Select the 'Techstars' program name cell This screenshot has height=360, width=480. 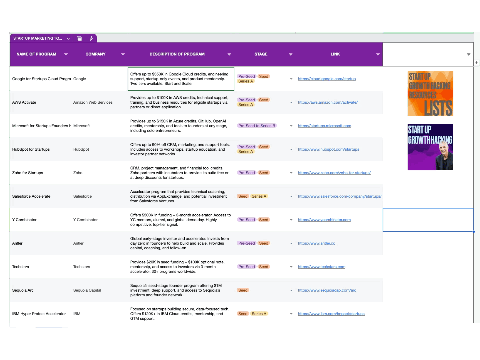pos(40,267)
